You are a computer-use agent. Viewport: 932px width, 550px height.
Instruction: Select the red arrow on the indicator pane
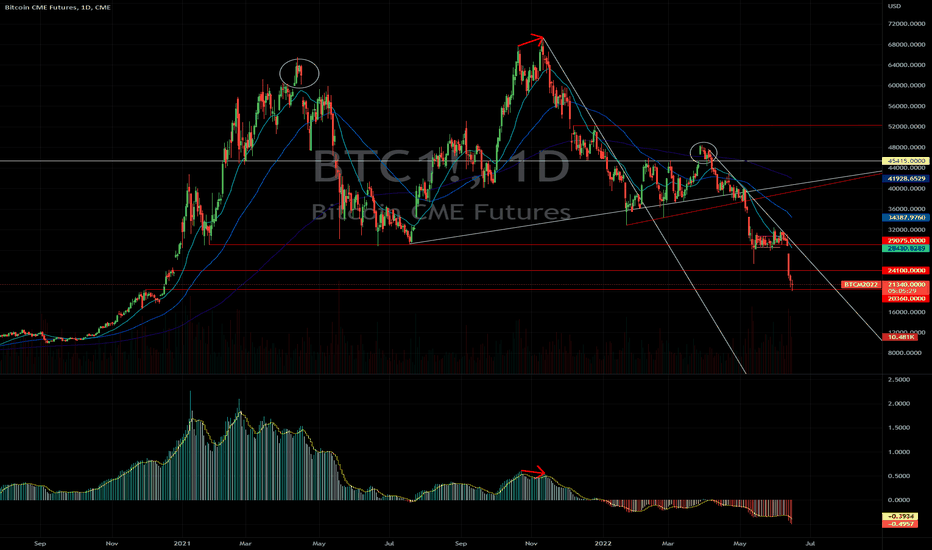coord(533,473)
